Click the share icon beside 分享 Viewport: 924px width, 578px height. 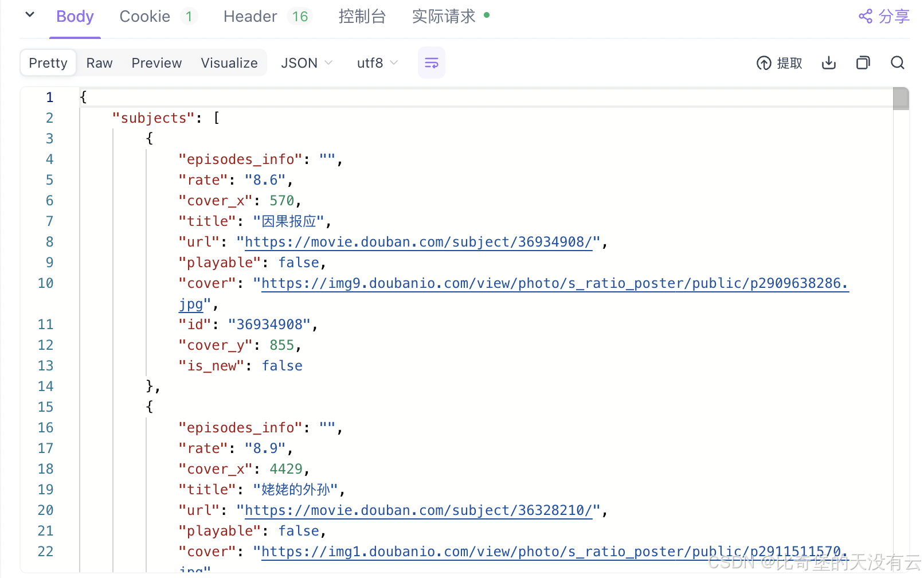866,16
